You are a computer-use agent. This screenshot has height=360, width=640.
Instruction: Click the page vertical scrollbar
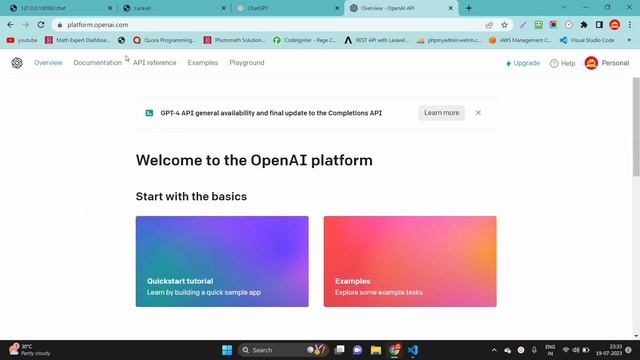point(636,127)
